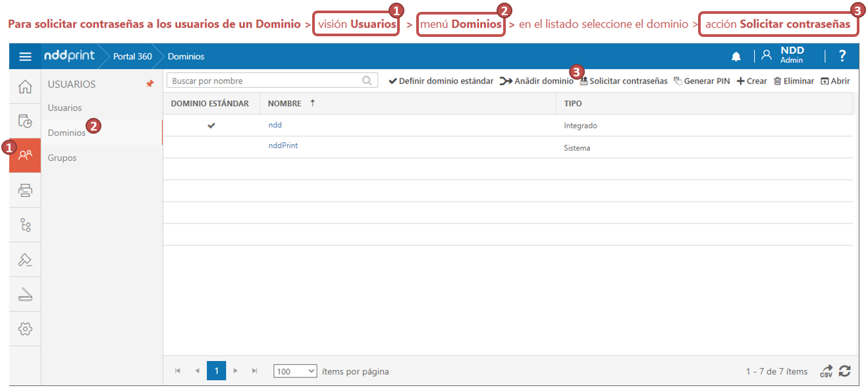Sort by NOMBRE column header
This screenshot has width=868, height=390.
click(x=285, y=103)
